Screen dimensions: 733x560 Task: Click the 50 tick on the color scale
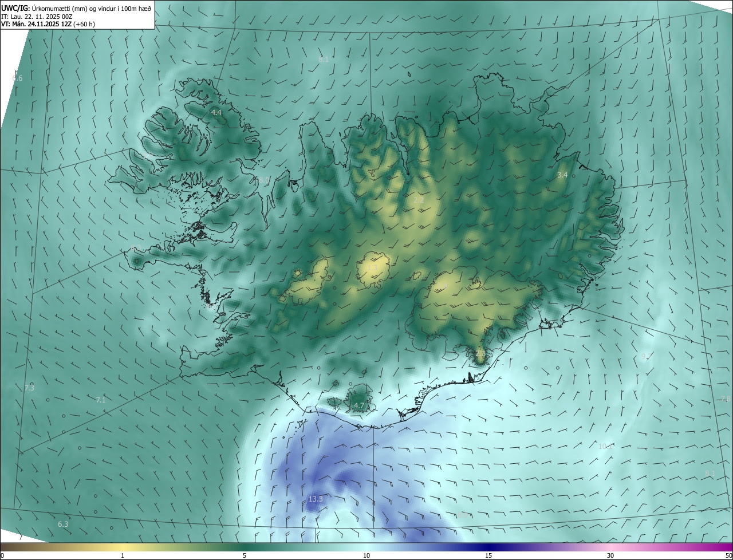click(728, 555)
